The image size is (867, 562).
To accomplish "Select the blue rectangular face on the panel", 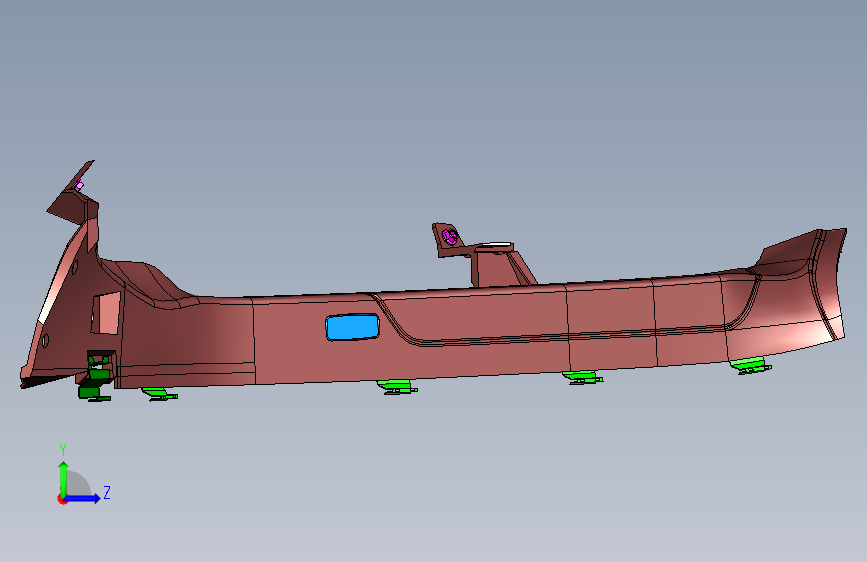I will point(353,327).
